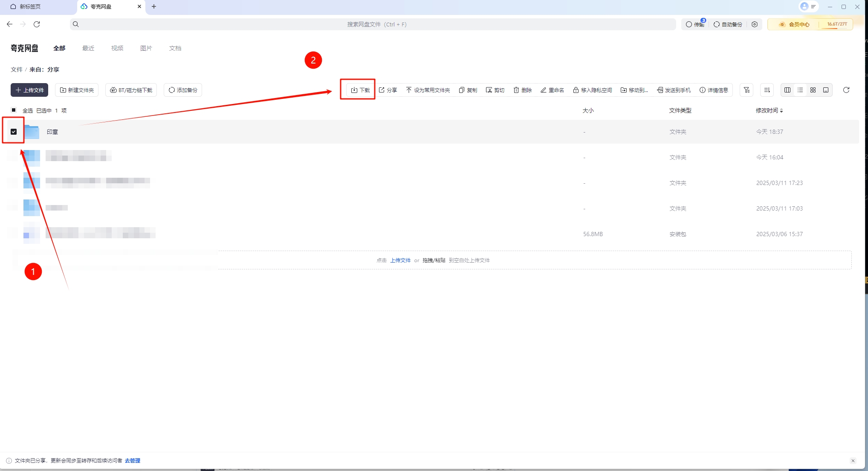Switch to list view toggle
868x471 pixels.
pos(800,90)
